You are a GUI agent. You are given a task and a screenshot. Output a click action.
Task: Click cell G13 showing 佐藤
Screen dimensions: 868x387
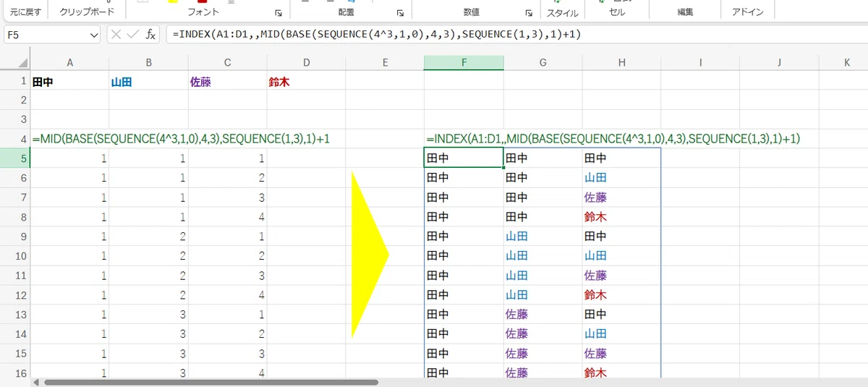click(x=542, y=314)
